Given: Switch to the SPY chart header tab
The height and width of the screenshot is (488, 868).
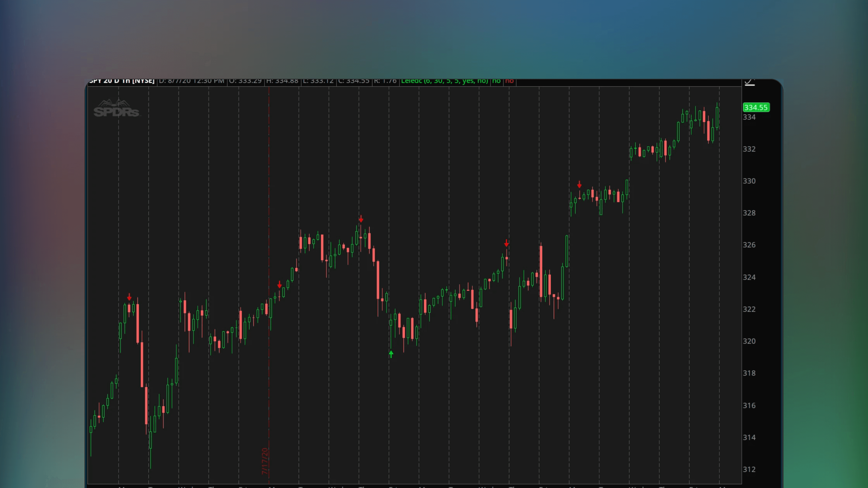Looking at the screenshot, I should click(95, 81).
